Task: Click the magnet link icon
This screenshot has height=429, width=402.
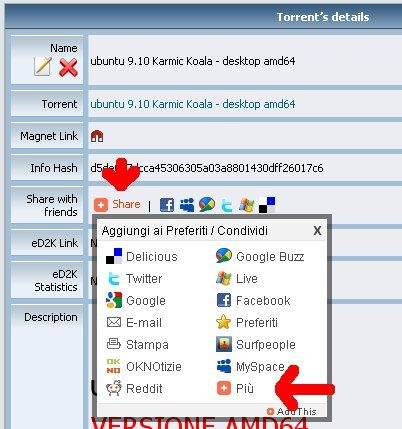Action: point(97,136)
